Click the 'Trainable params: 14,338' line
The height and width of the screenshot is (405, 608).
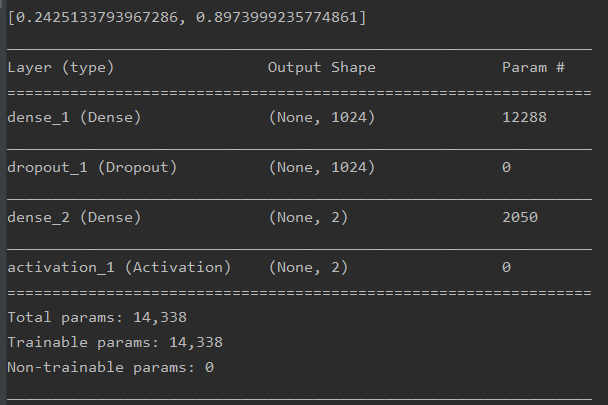tap(115, 343)
